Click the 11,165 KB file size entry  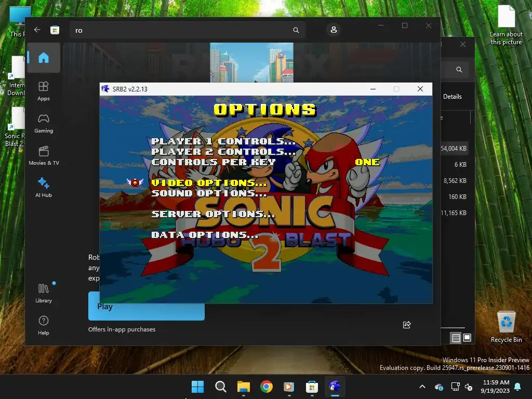(x=454, y=212)
